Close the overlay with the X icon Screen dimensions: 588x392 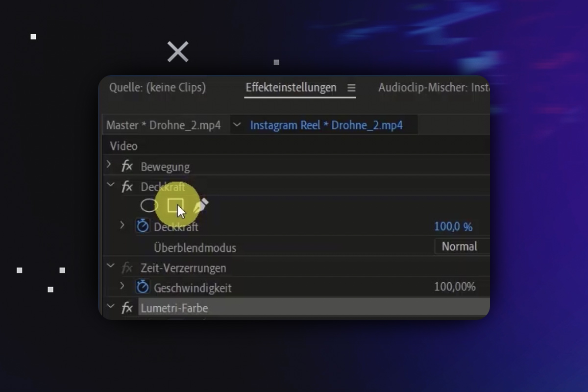[178, 51]
